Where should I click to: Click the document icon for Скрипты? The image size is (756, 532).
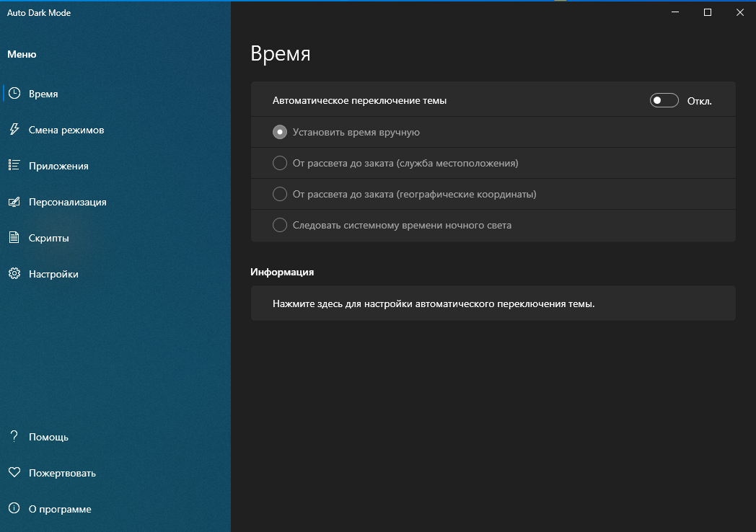14,238
